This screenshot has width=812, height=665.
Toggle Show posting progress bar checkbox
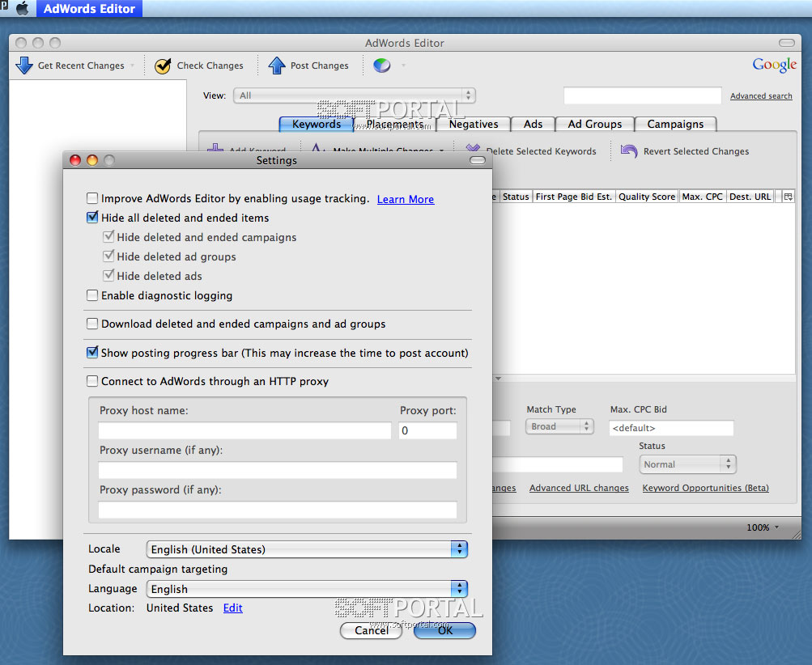click(x=92, y=353)
